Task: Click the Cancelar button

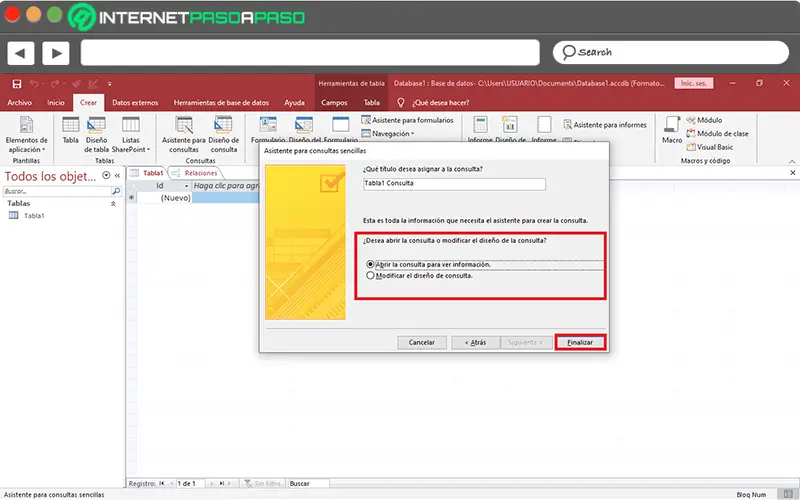Action: [421, 342]
